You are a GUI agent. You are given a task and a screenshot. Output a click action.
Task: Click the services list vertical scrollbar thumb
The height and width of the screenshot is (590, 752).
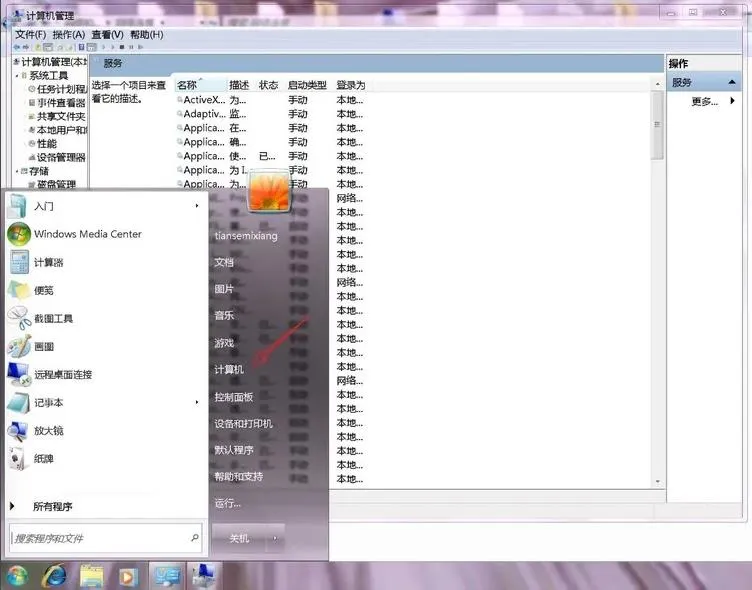tap(657, 126)
